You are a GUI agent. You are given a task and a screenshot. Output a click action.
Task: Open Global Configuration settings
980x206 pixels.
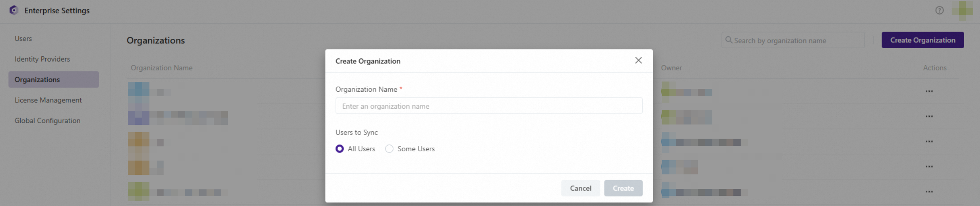[47, 121]
